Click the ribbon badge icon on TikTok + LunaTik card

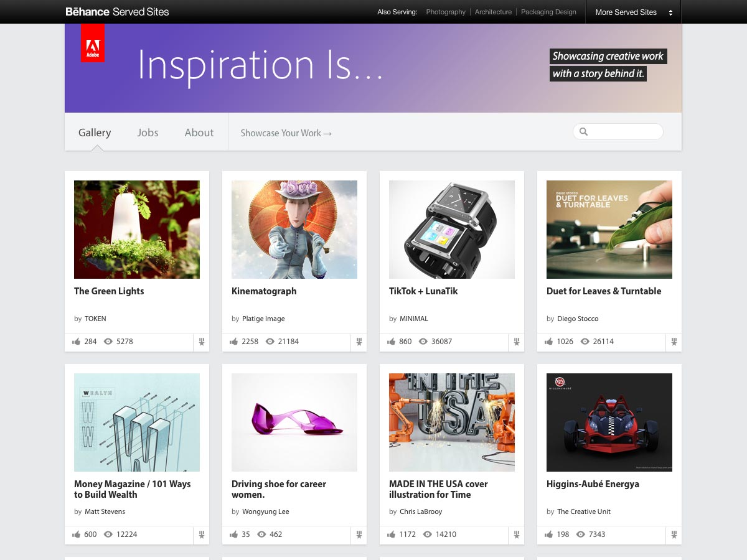(517, 342)
